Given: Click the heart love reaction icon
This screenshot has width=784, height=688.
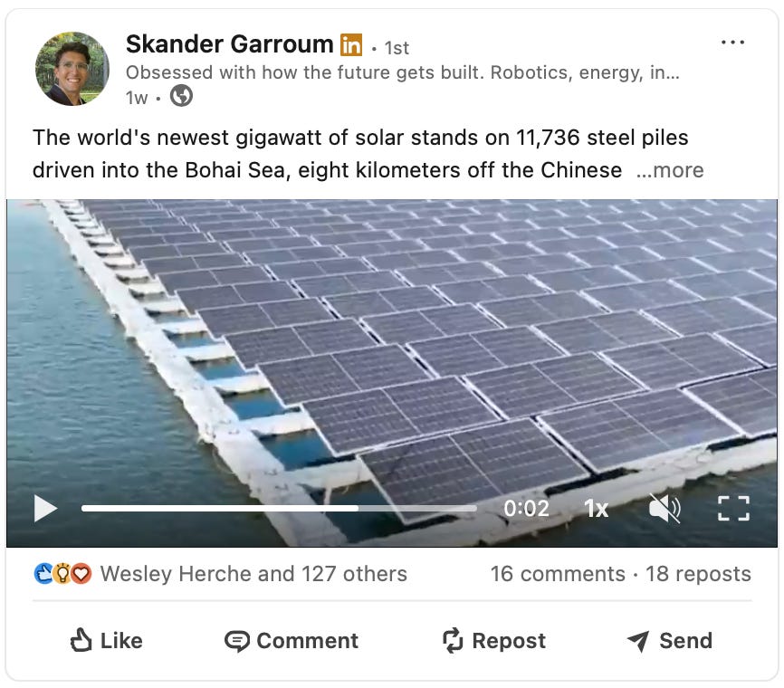Looking at the screenshot, I should 81,574.
